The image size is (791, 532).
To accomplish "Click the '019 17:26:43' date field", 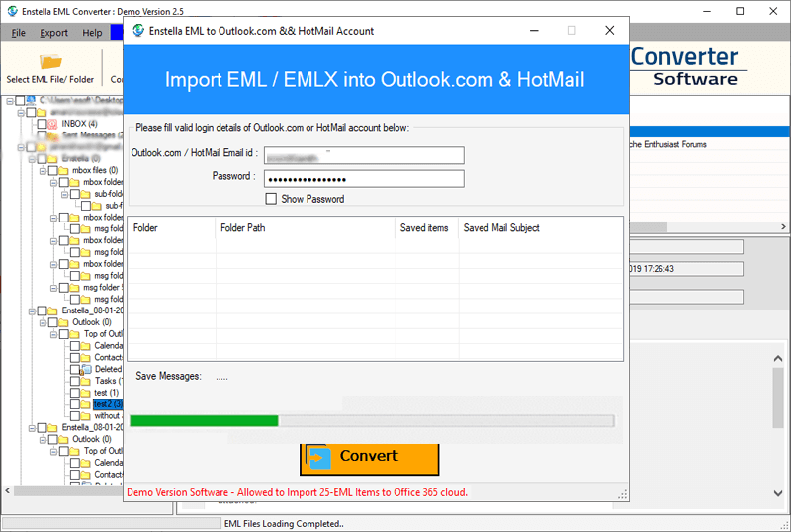I will pyautogui.click(x=686, y=269).
